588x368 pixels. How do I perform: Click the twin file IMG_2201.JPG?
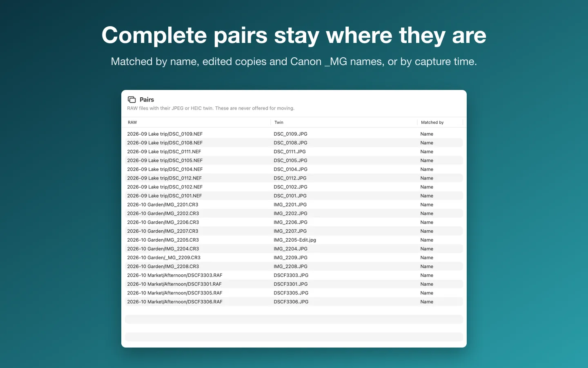click(290, 205)
